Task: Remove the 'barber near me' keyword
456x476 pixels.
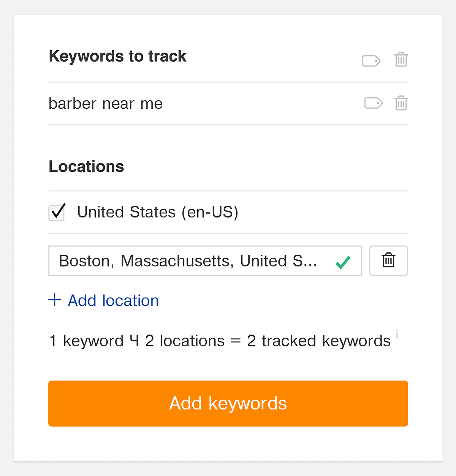Action: pos(401,103)
